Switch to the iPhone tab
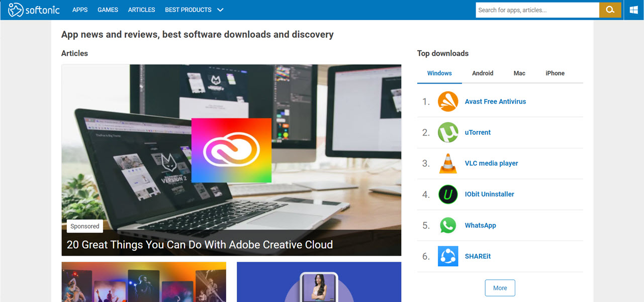644x302 pixels. 555,73
